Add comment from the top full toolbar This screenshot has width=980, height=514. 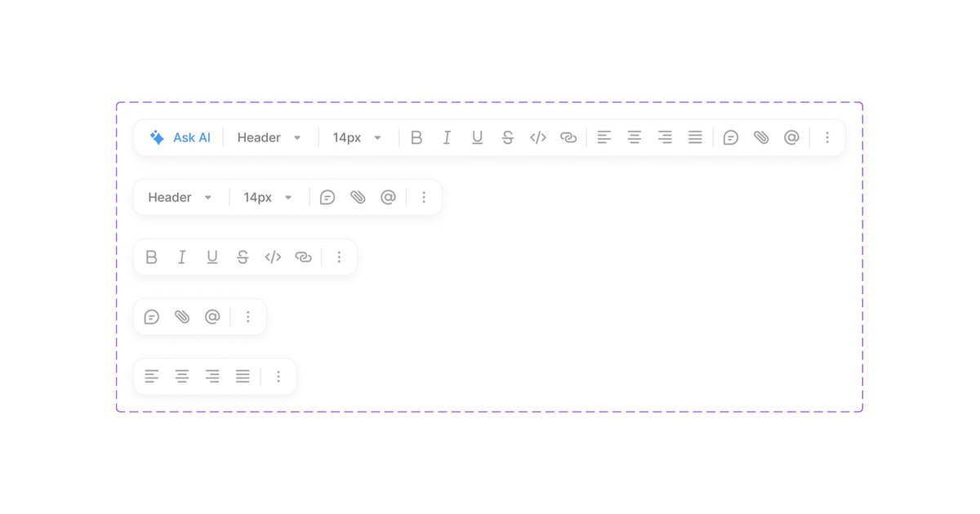[731, 137]
